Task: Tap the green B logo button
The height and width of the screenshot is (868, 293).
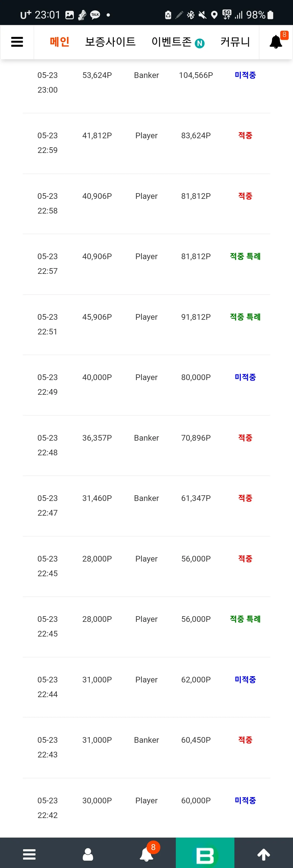Action: 205,853
